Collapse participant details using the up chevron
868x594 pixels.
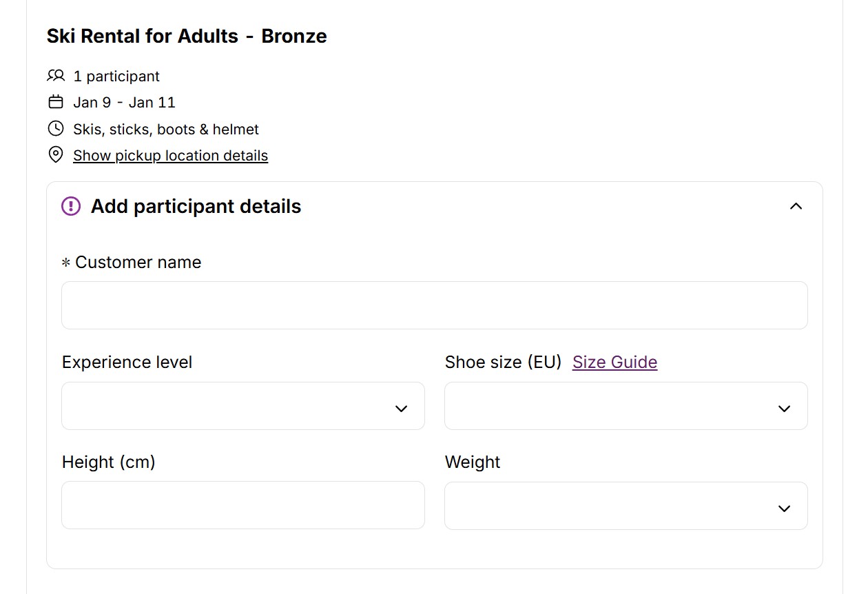[796, 206]
